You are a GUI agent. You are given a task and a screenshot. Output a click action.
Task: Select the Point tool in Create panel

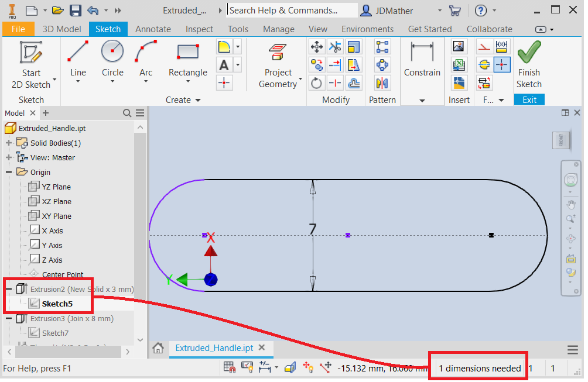click(x=224, y=82)
